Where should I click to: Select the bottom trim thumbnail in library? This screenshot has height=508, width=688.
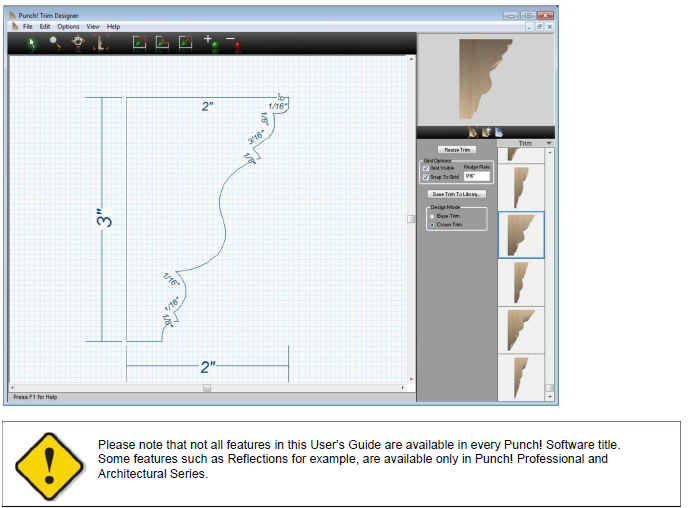tap(521, 378)
